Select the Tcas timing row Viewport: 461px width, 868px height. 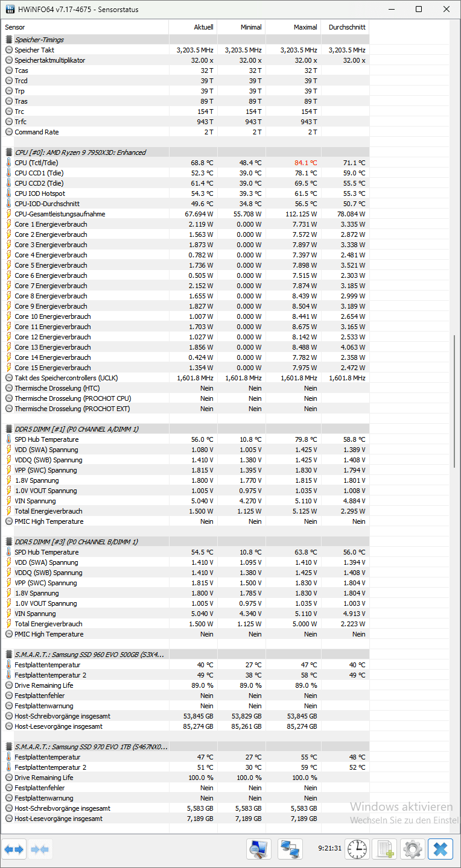[x=185, y=71]
